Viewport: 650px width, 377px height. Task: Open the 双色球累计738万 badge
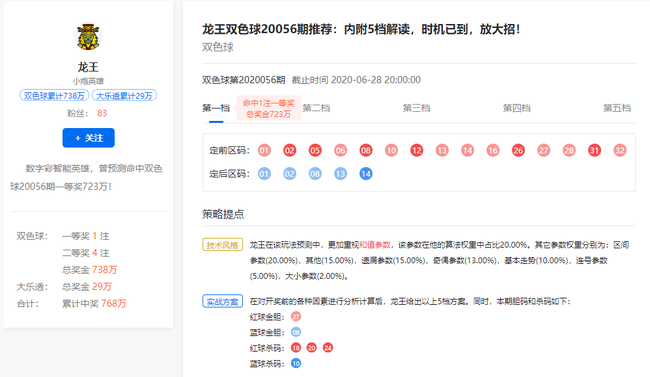pos(54,96)
